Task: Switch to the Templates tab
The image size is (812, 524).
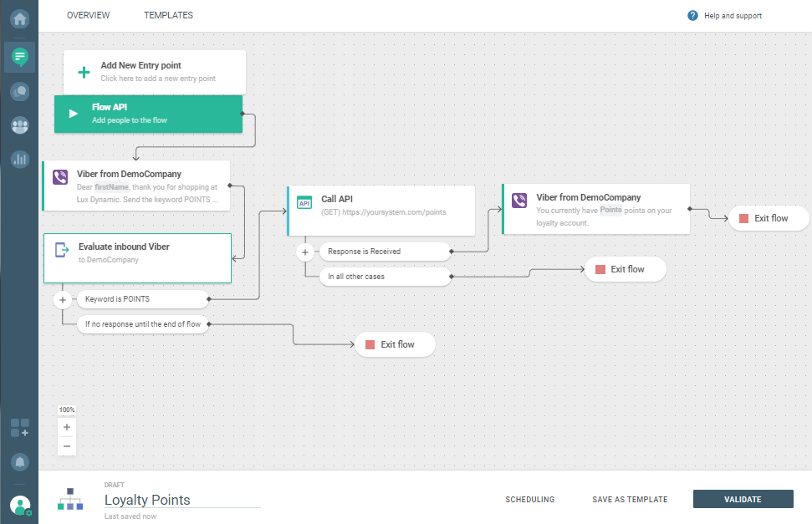Action: [168, 16]
